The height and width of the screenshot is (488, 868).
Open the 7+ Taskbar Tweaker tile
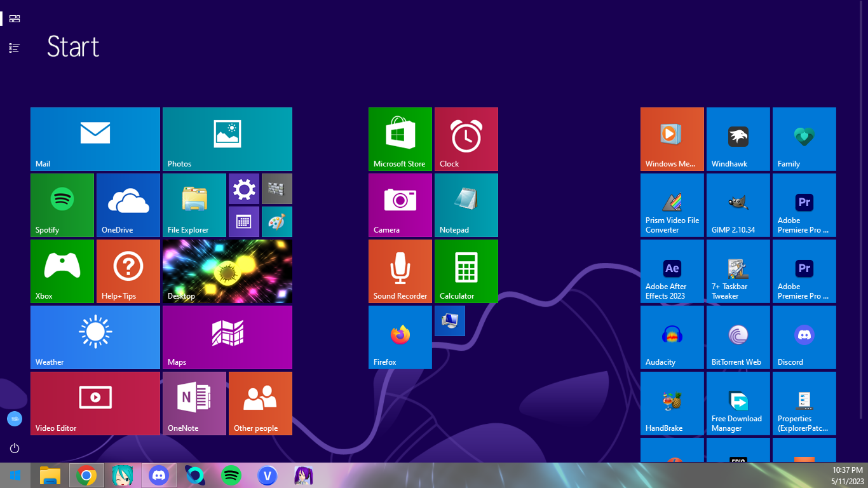click(x=738, y=271)
